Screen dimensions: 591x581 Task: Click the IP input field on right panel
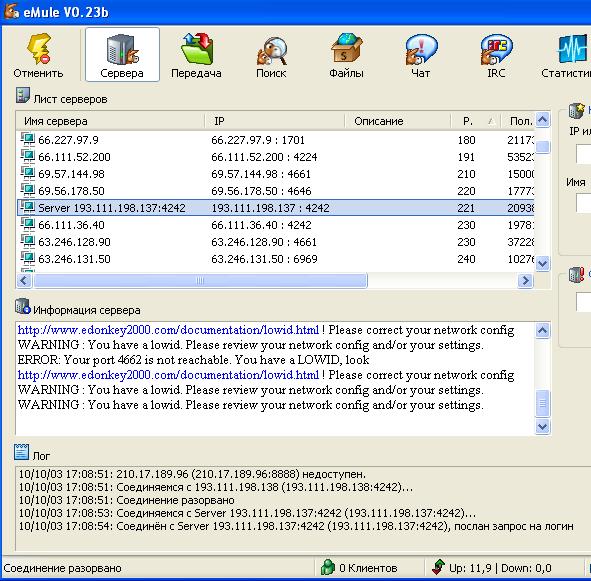[x=583, y=155]
